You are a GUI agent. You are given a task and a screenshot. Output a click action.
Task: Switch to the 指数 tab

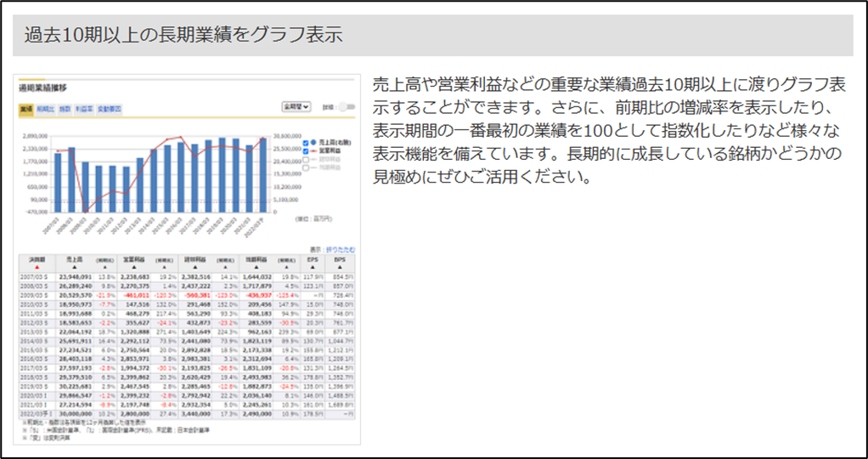(x=64, y=109)
